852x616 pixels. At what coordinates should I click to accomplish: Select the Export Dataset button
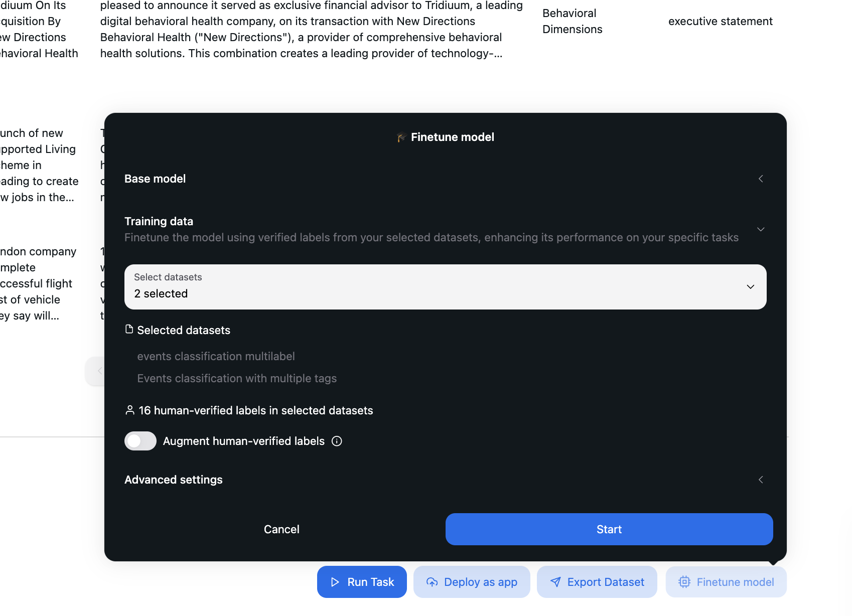point(597,582)
